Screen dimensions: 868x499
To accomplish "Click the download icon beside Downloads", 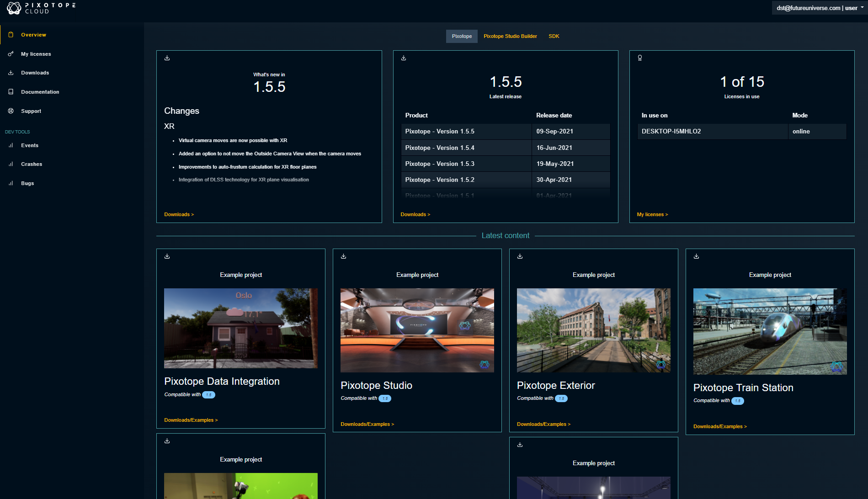I will tap(11, 73).
